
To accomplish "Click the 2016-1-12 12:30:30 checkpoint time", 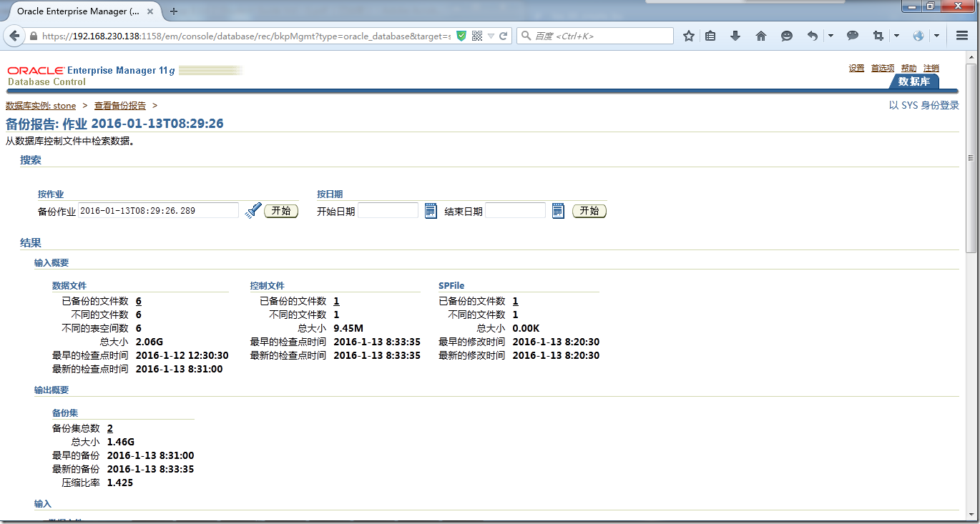I will tap(182, 355).
